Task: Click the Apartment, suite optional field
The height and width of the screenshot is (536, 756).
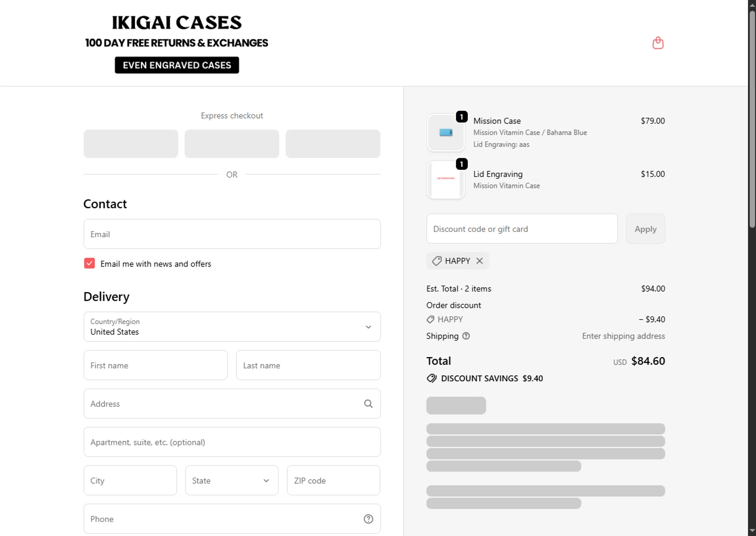Action: 232,442
